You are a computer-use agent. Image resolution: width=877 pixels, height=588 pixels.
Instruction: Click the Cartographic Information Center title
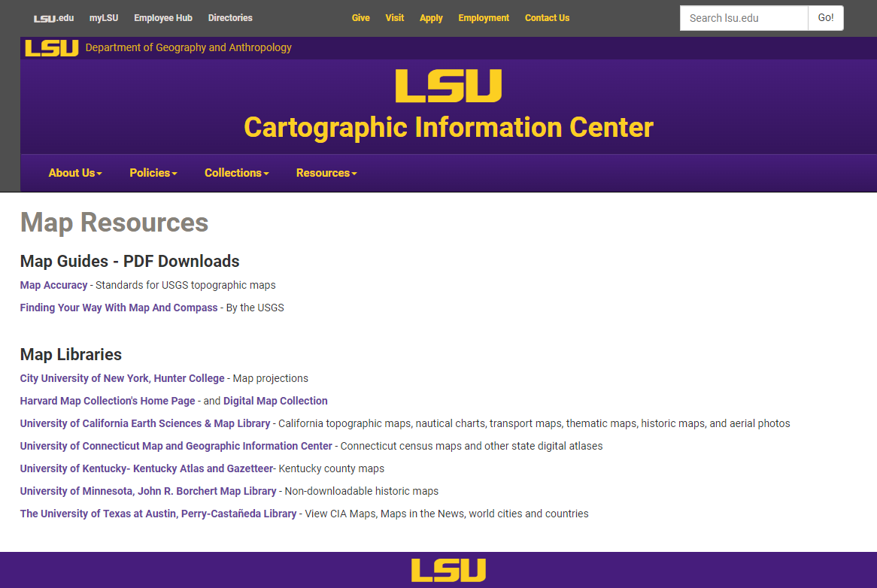448,127
